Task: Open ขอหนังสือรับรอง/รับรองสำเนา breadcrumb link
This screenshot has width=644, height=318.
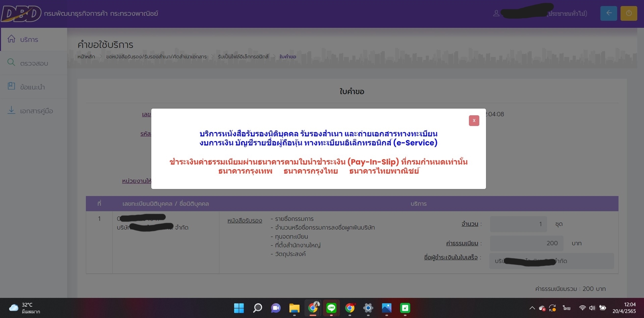Action: 156,57
